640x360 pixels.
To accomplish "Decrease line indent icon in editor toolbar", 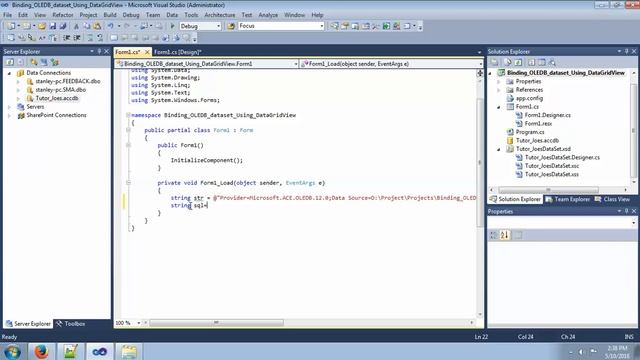I will point(67,38).
